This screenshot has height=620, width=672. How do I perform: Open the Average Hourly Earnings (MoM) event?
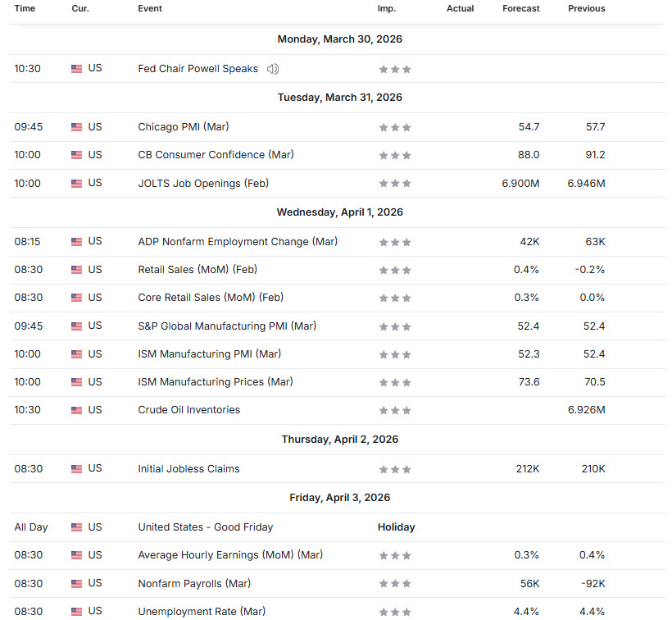[x=230, y=555]
